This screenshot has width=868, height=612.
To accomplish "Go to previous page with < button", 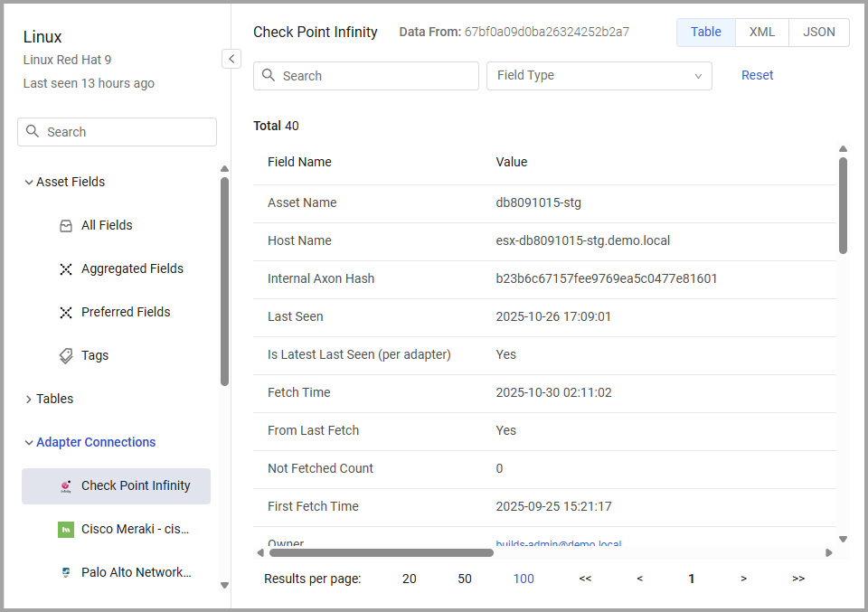I will [639, 579].
